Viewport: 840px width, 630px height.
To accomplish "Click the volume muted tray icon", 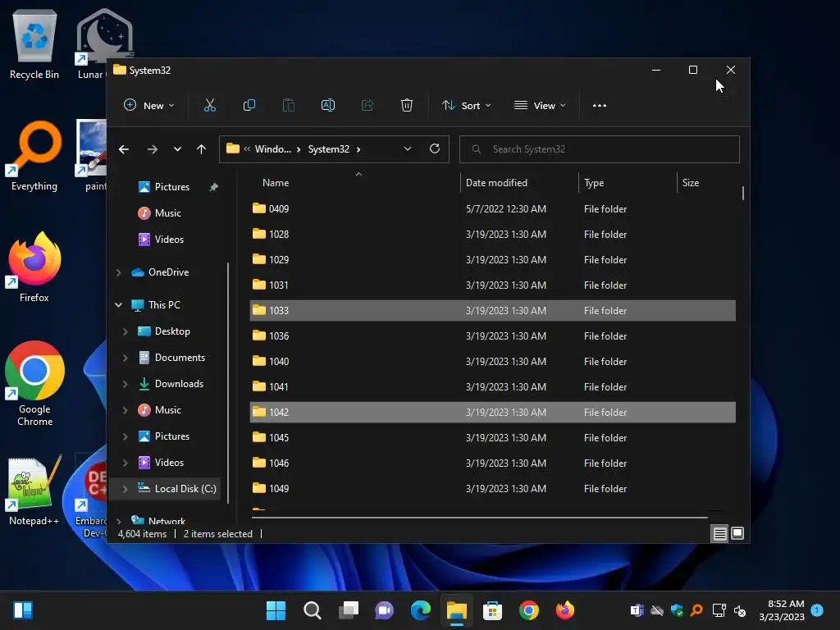I will click(740, 610).
